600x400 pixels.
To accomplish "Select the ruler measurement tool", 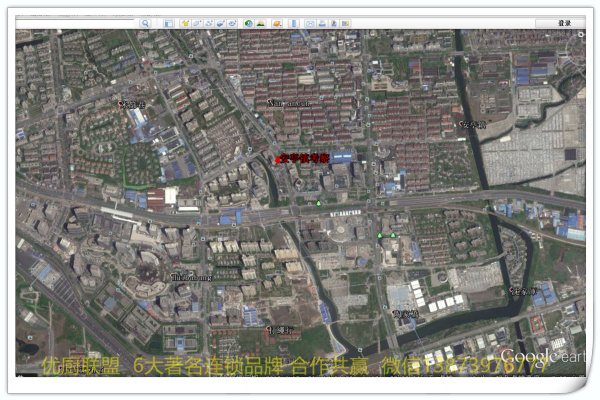I will [x=293, y=23].
